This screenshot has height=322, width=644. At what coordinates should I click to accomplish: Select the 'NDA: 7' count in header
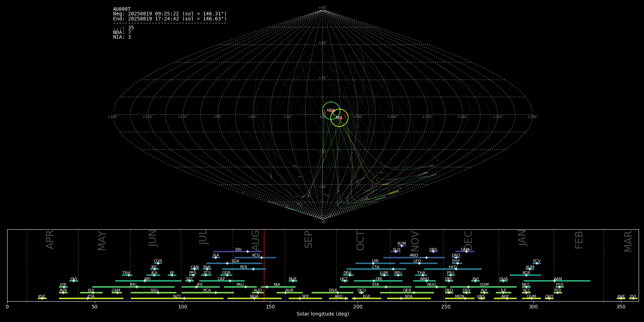pos(122,33)
